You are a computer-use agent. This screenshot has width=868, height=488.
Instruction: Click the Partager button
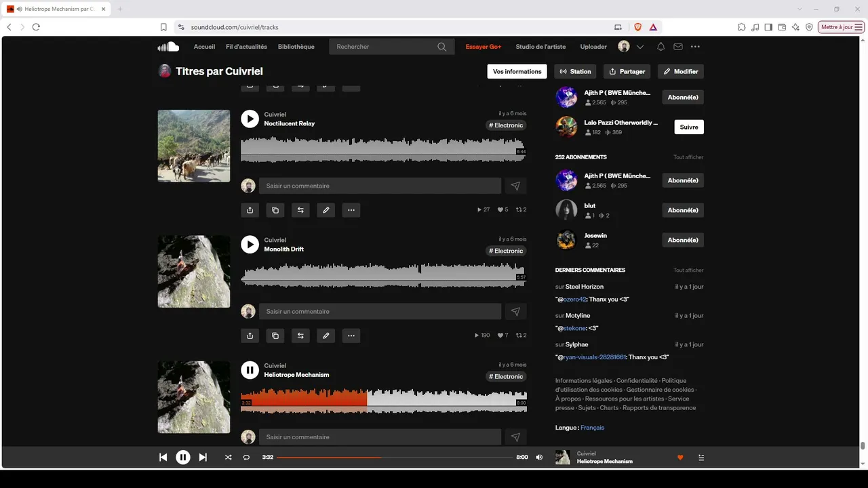627,71
